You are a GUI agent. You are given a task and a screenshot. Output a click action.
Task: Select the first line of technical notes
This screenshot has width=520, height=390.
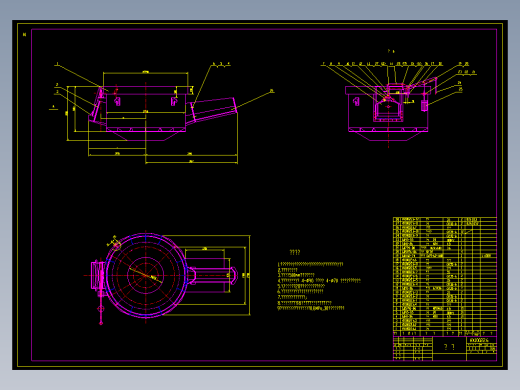click(310, 264)
